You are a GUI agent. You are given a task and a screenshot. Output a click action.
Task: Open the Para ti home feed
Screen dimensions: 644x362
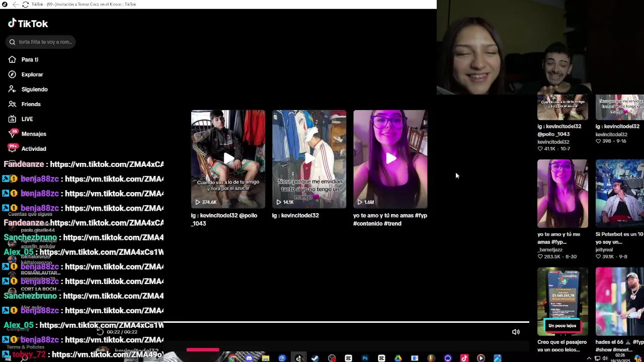point(23,59)
